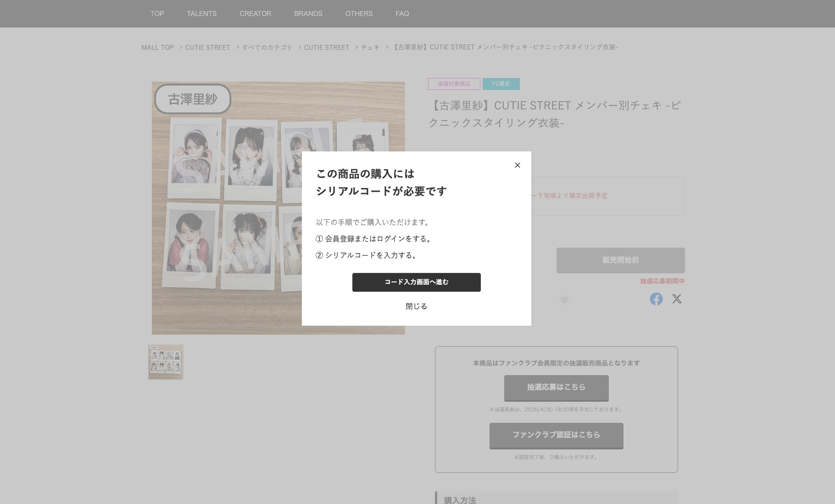Image resolution: width=835 pixels, height=504 pixels.
Task: Open the TOP menu item
Action: pyautogui.click(x=157, y=14)
